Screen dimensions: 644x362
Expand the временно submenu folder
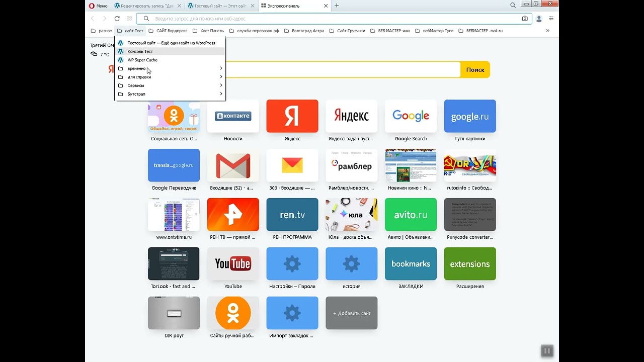170,68
